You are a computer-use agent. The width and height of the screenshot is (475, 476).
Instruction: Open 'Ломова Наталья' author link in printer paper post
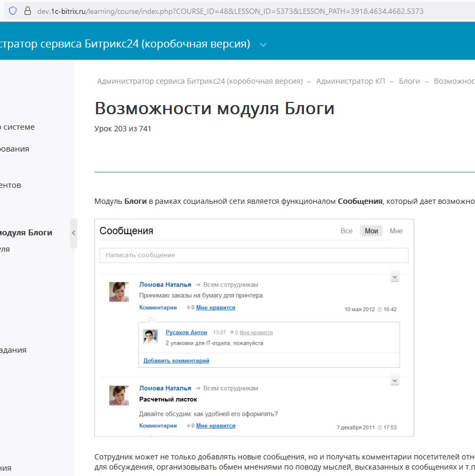click(165, 285)
